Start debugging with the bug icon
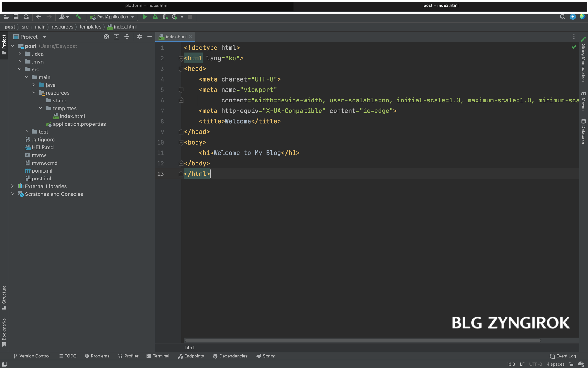588x368 pixels. pos(155,17)
